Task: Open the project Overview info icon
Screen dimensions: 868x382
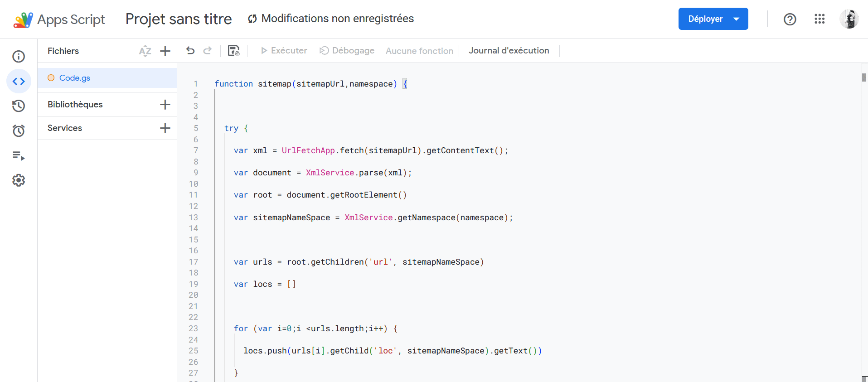Action: click(19, 57)
